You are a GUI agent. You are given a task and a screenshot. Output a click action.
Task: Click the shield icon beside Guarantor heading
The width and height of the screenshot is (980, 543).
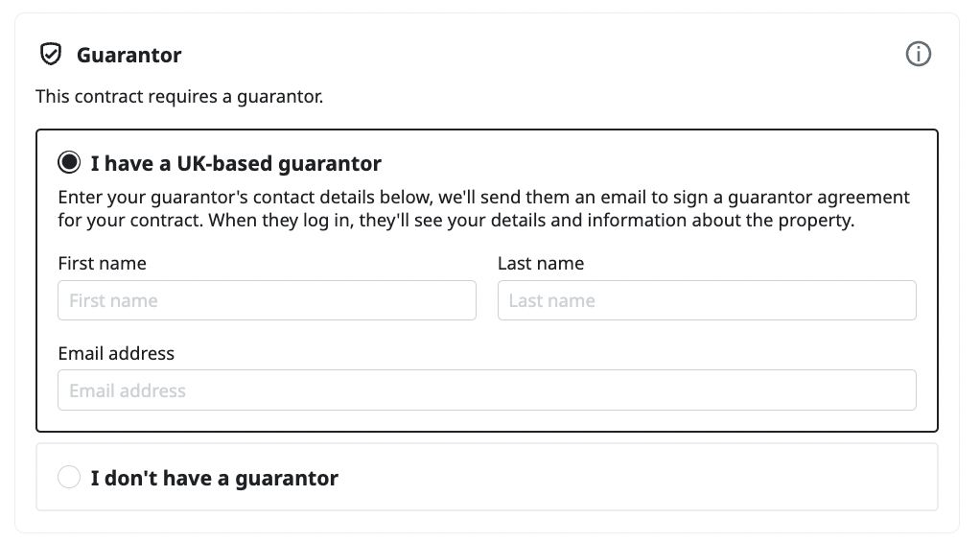point(51,55)
